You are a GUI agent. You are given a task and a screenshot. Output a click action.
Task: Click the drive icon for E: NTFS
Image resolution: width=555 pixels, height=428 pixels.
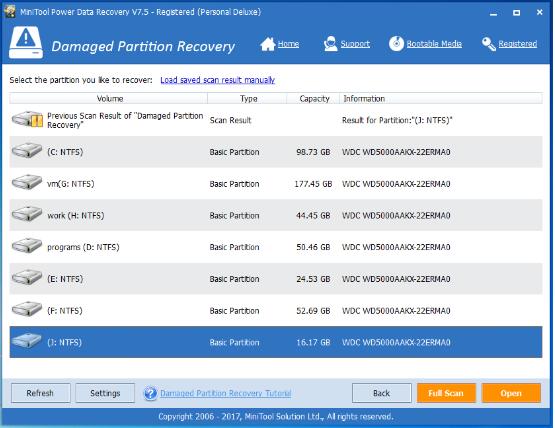point(27,278)
